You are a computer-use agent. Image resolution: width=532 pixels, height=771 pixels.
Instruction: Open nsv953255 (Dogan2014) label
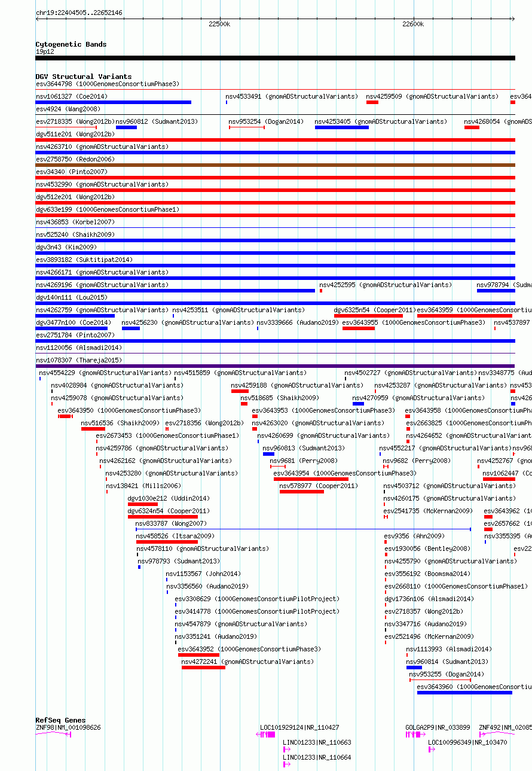pyautogui.click(x=447, y=674)
